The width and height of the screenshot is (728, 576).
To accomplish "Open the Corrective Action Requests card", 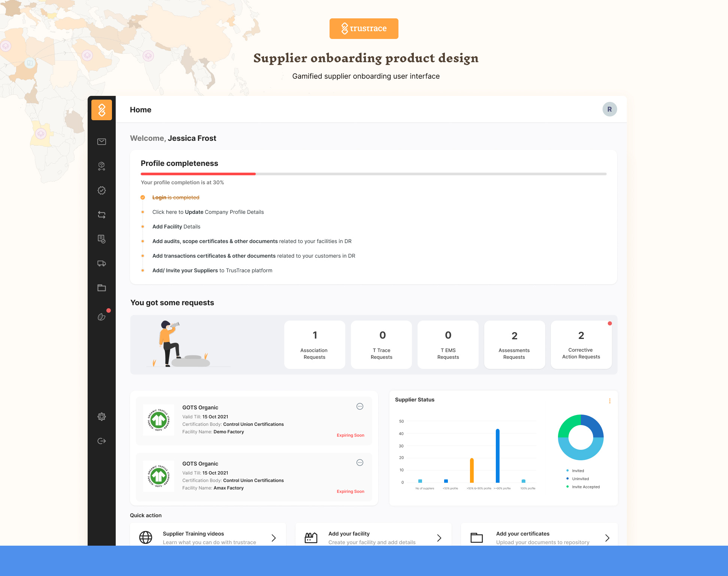I will [581, 345].
